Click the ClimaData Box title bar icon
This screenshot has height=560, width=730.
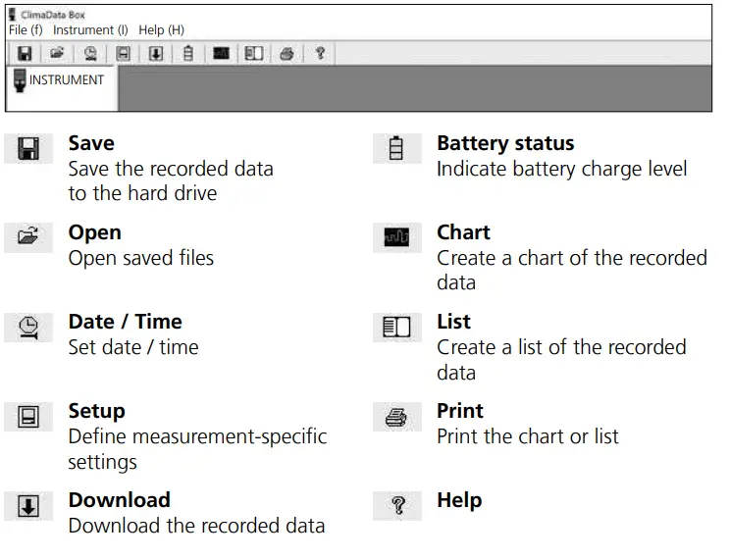pyautogui.click(x=13, y=15)
